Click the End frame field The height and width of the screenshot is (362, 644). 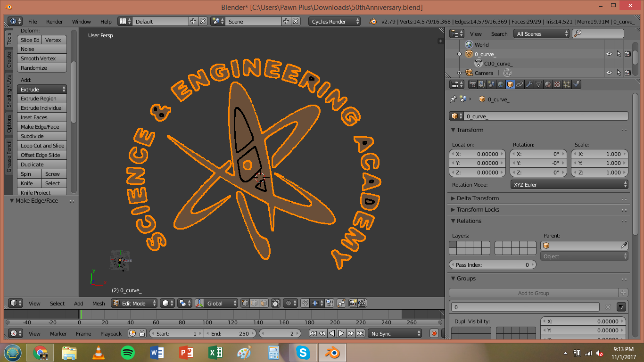coord(230,333)
